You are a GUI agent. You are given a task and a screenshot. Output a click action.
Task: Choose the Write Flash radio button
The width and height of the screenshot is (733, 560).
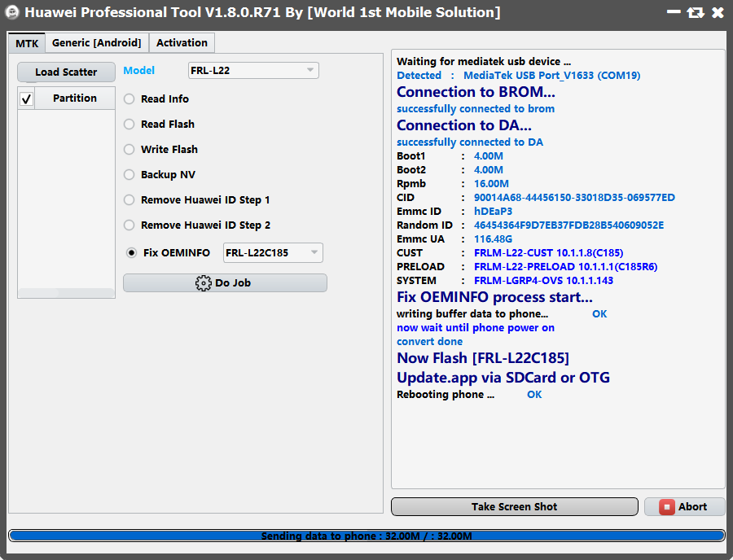point(129,150)
